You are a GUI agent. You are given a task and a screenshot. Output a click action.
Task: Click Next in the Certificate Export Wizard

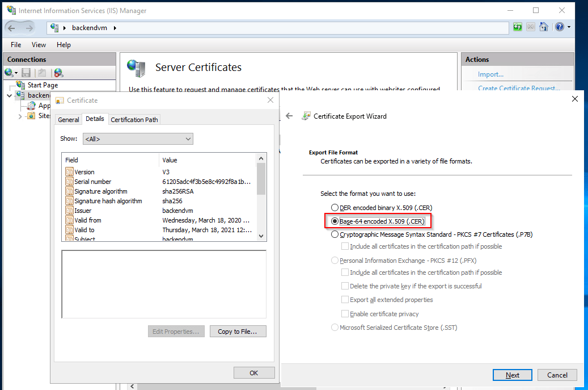tap(512, 375)
